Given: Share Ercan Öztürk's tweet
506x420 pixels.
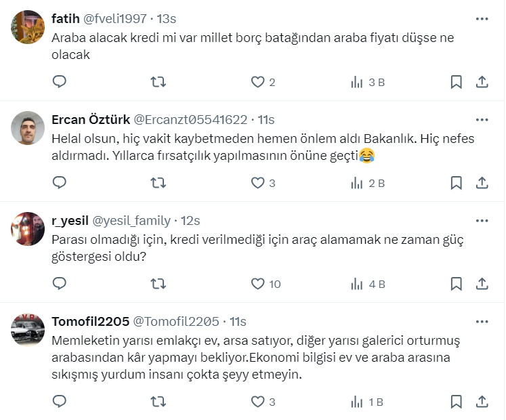Looking at the screenshot, I should click(482, 182).
